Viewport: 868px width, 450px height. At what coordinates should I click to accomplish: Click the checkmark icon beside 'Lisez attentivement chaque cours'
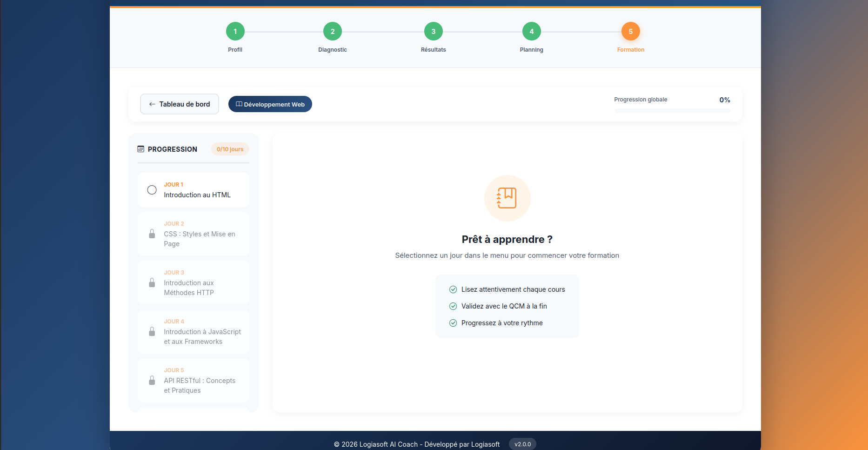click(453, 289)
